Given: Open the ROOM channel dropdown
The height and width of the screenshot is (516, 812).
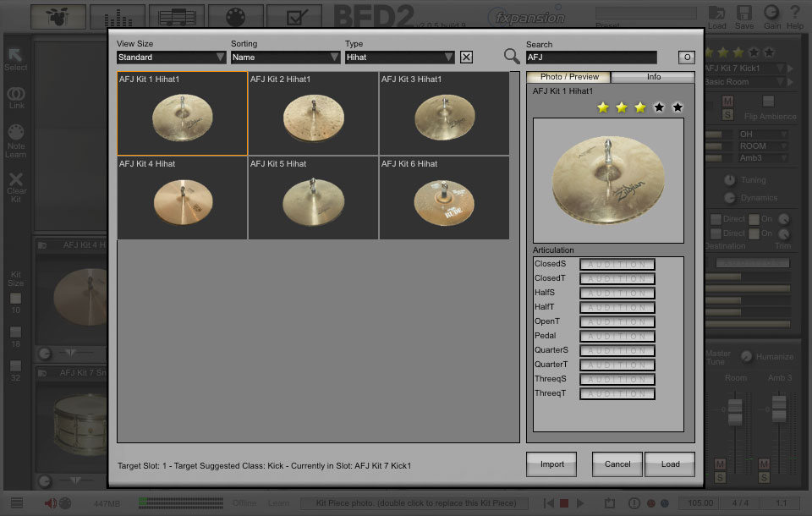Looking at the screenshot, I should point(763,146).
